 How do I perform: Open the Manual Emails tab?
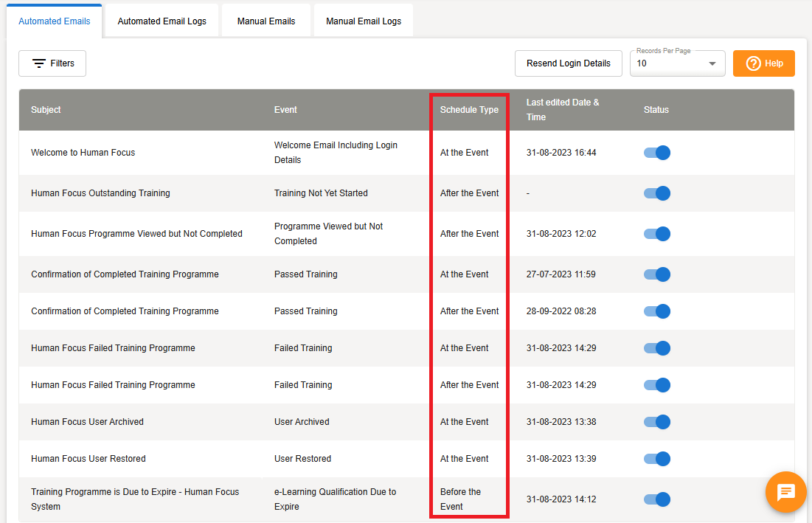[266, 21]
